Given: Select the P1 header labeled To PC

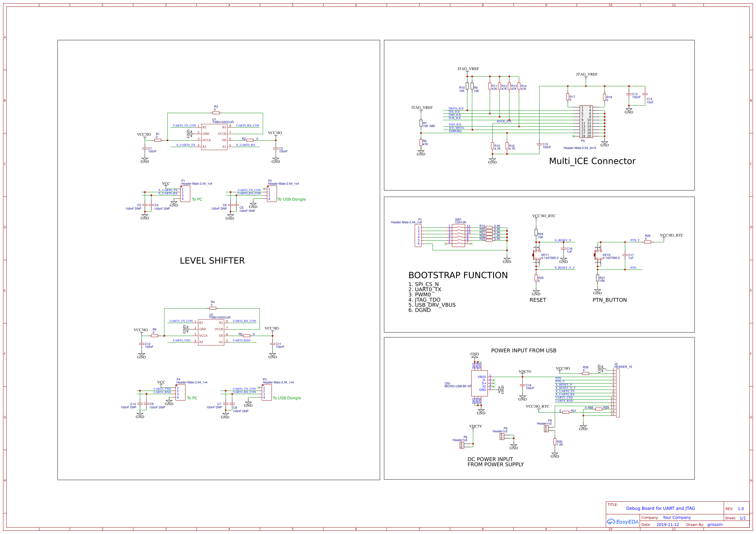Looking at the screenshot, I should point(185,194).
